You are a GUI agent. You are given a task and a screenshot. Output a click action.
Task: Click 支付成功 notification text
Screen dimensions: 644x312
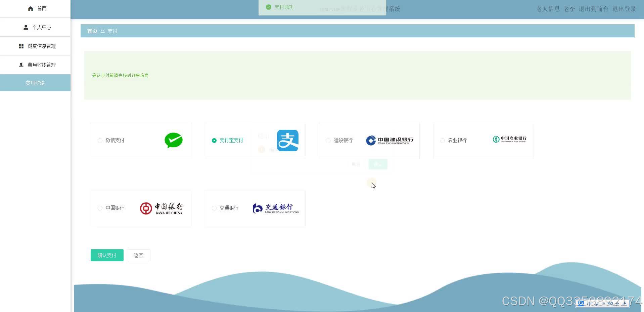pos(284,7)
